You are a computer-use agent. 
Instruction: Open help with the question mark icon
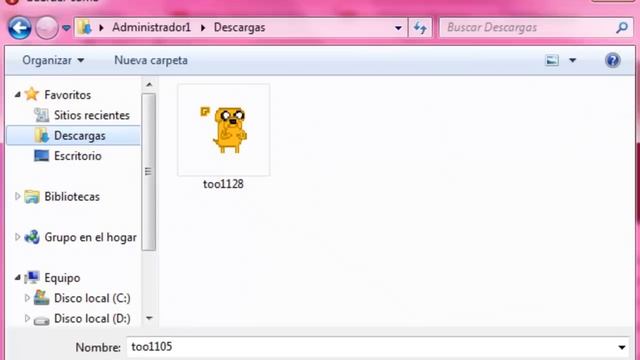(613, 60)
